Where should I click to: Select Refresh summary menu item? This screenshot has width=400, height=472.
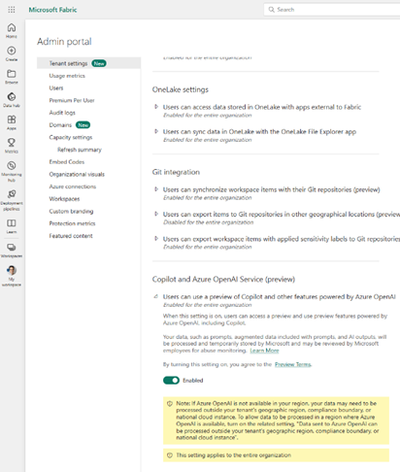click(x=79, y=150)
